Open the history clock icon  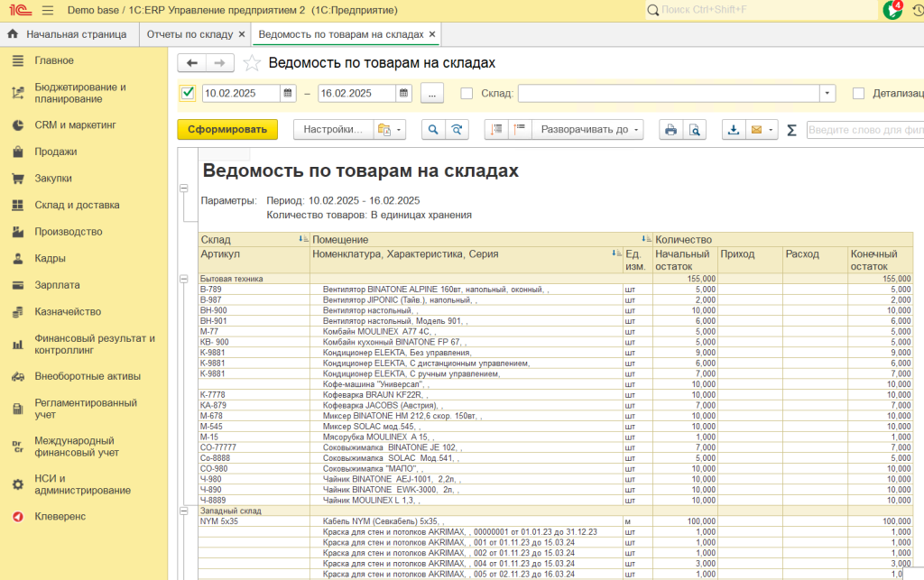(x=918, y=11)
